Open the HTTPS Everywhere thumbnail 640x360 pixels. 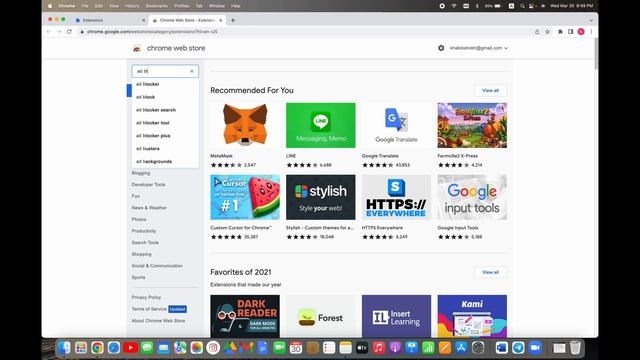[x=396, y=197]
